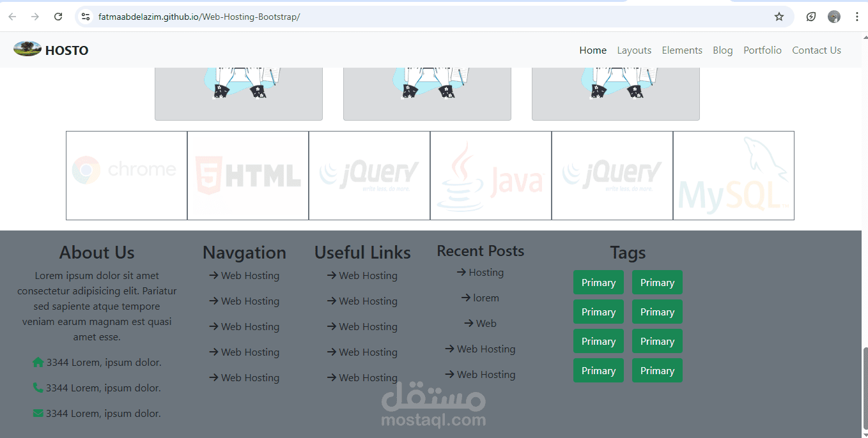Open the Portfolio nav item

click(763, 50)
